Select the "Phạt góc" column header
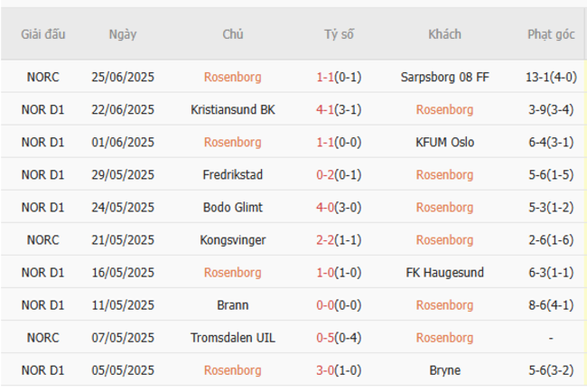Viewport: 587px width, 392px height. (x=551, y=34)
